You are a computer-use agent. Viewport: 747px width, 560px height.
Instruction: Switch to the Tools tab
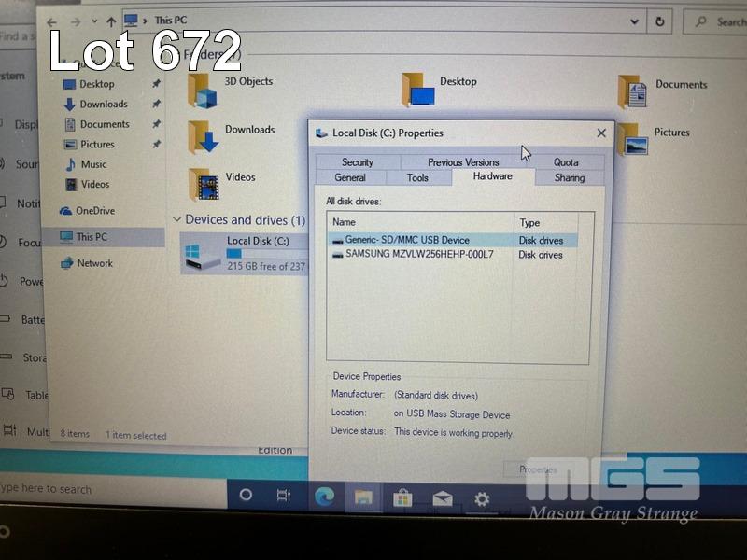[417, 177]
